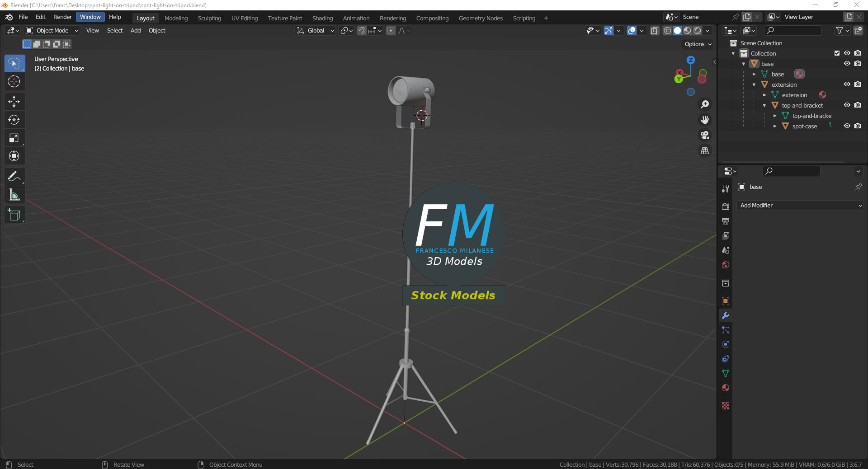Open the Global transform orientation dropdown
Screen dimensions: 868x469
316,31
